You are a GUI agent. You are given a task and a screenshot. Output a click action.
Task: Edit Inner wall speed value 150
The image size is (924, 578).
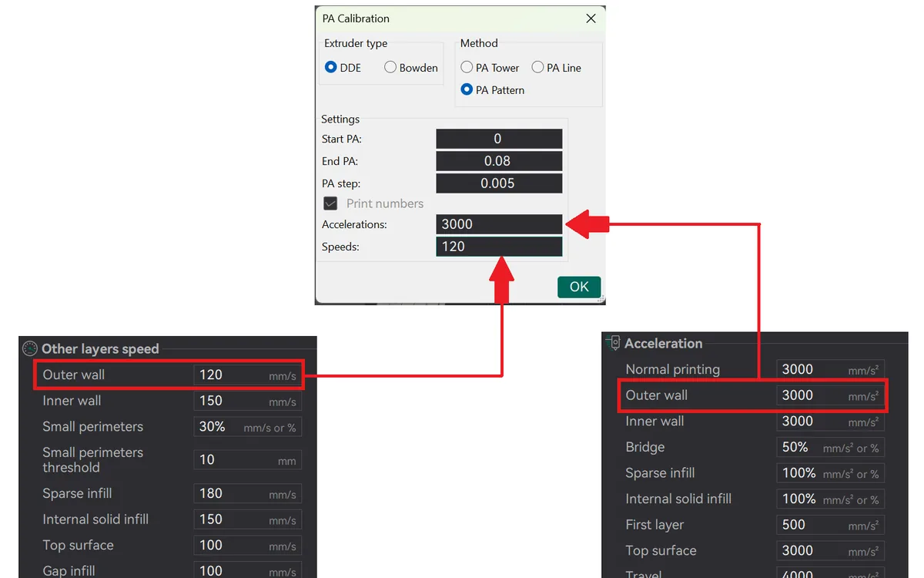[x=247, y=401]
